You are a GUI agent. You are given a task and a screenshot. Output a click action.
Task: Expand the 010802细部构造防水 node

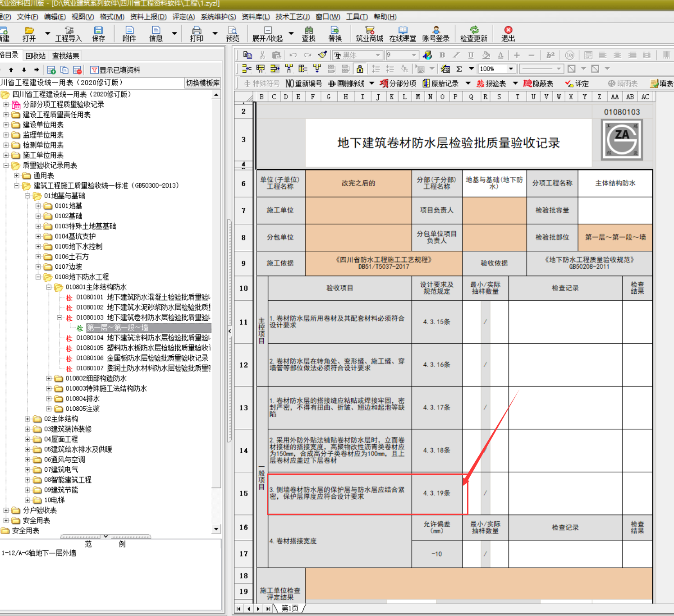(49, 378)
